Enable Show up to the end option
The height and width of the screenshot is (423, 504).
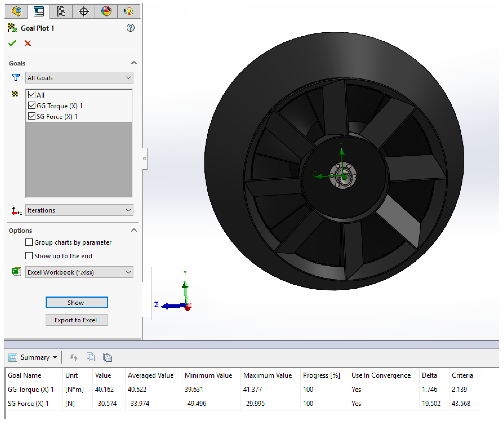[x=29, y=256]
